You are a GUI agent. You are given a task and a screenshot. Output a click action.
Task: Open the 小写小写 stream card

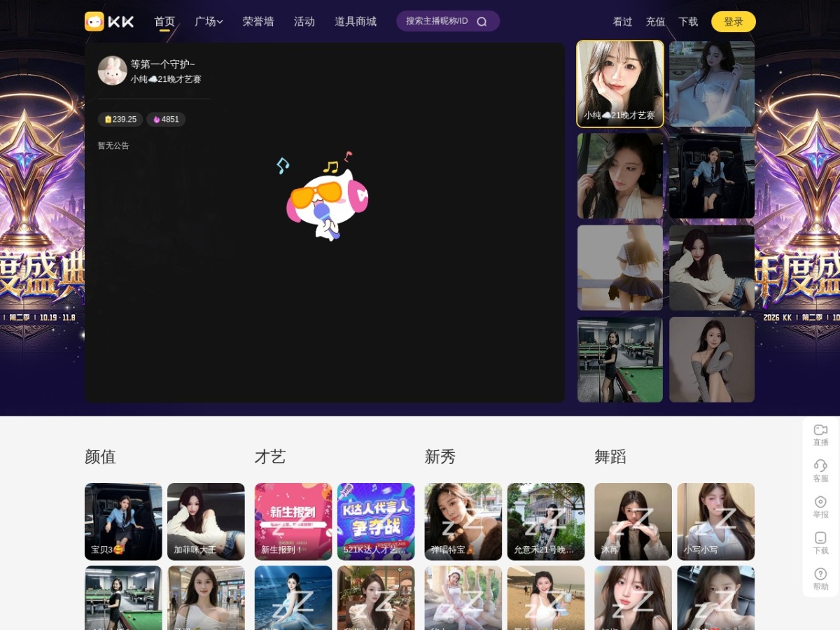[x=716, y=521]
